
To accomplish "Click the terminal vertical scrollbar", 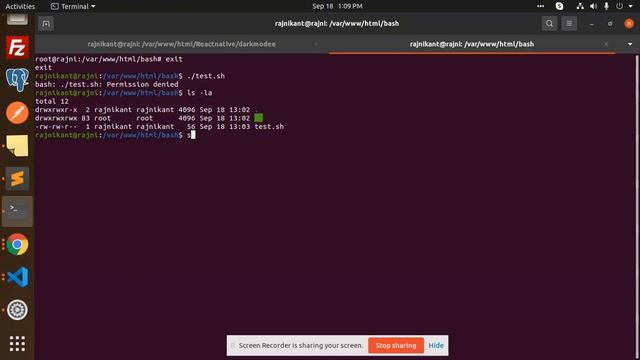I will coord(637,206).
